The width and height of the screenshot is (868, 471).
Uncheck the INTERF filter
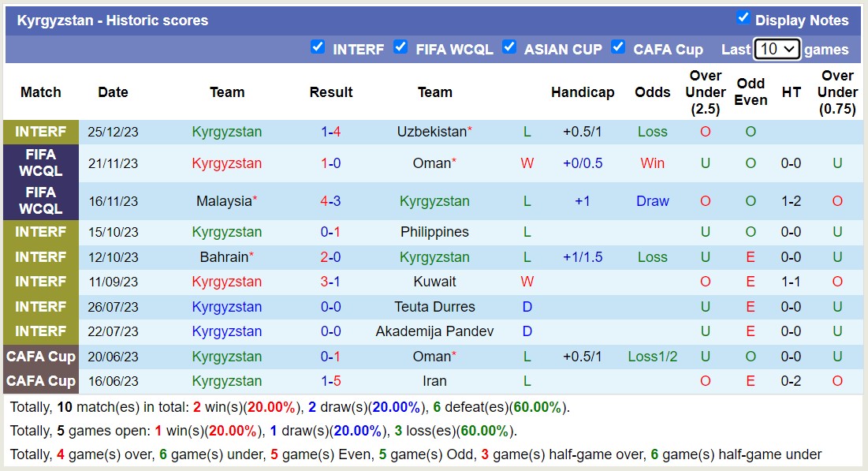pos(319,47)
